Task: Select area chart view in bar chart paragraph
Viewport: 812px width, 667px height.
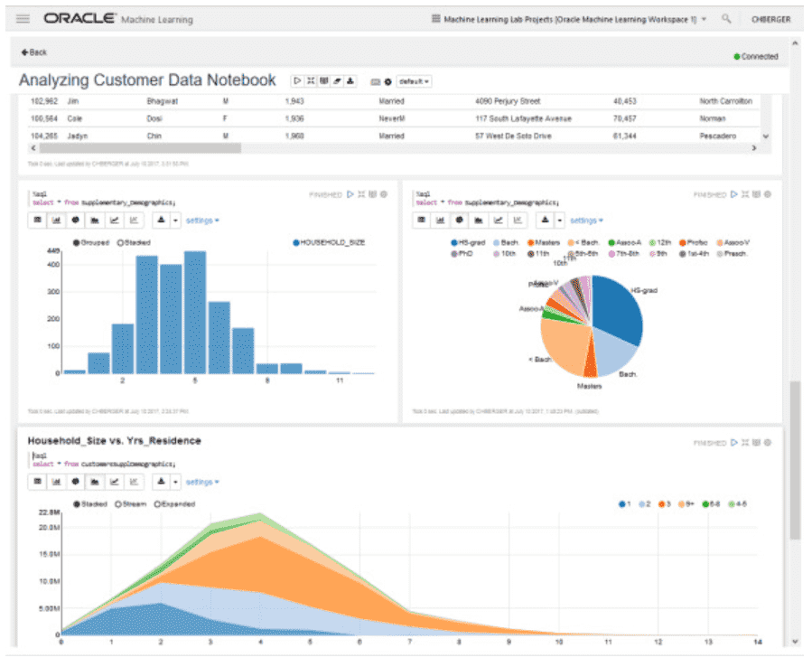Action: pos(95,221)
